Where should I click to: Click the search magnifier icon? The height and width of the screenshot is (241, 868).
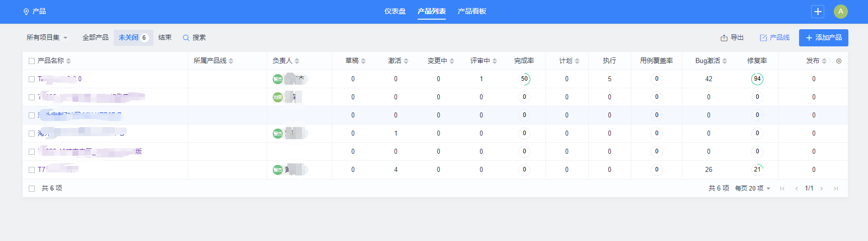point(186,38)
